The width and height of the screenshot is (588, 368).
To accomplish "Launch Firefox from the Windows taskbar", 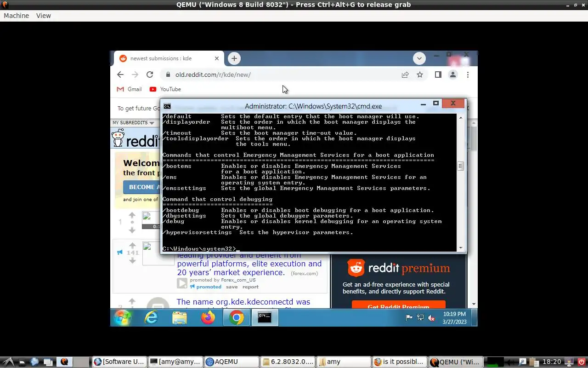I will tap(208, 317).
